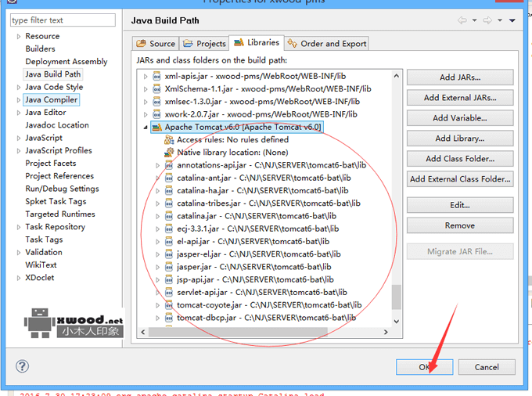
Task: Click the help question mark icon
Action: (22, 366)
